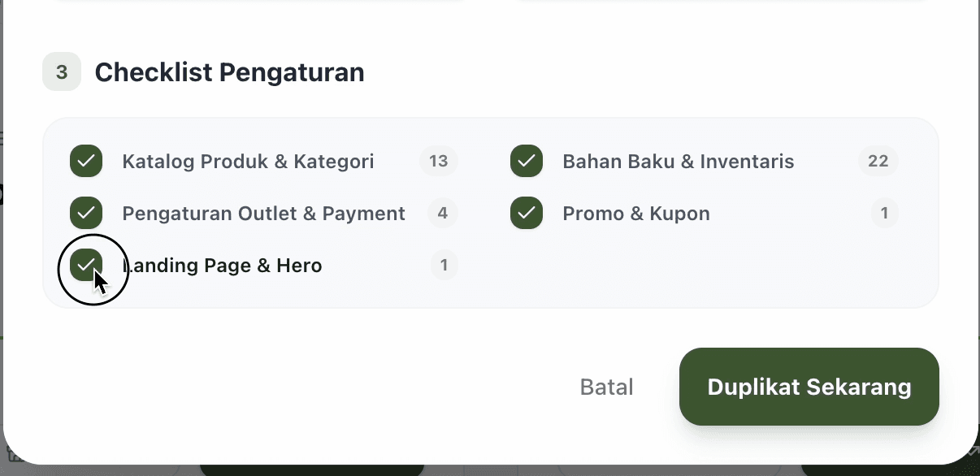980x476 pixels.
Task: Click the dimmed backdrop below the dialog
Action: [488, 470]
